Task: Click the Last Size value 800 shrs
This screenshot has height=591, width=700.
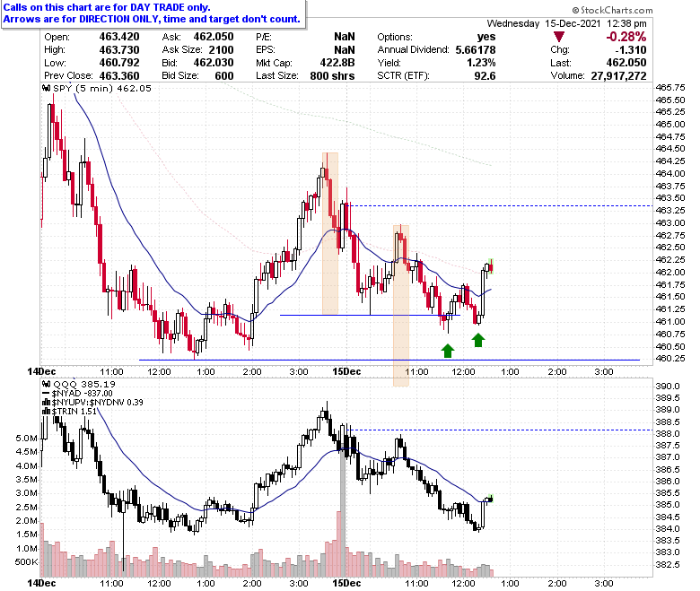Action: [x=333, y=76]
